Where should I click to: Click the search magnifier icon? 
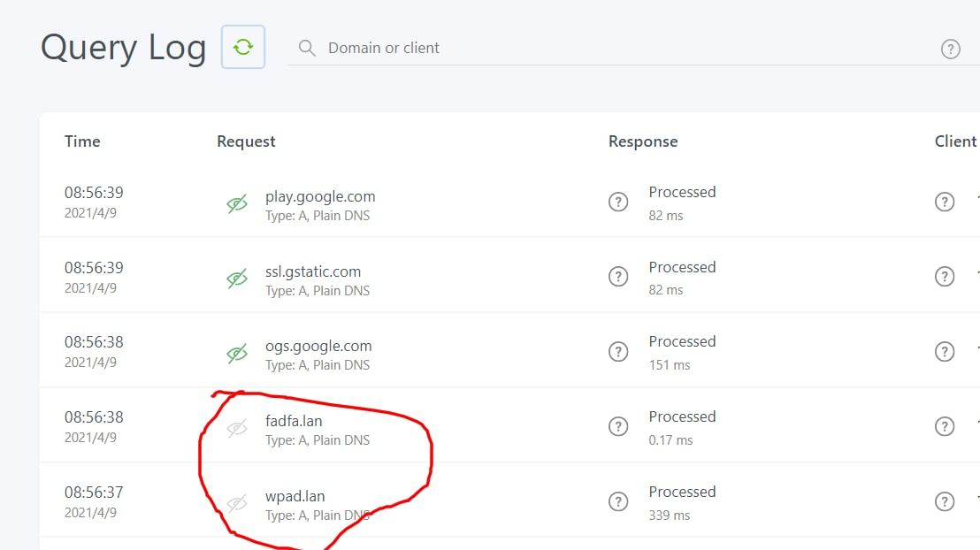click(307, 48)
